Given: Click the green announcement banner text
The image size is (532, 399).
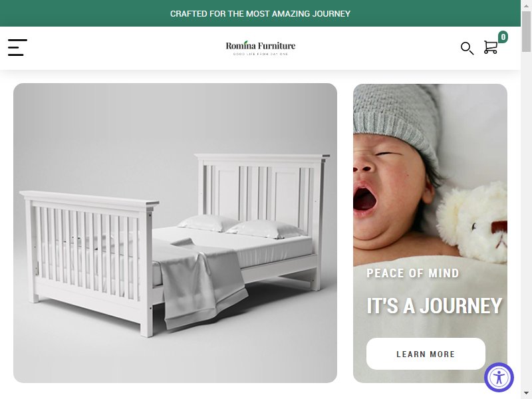Looking at the screenshot, I should (260, 13).
